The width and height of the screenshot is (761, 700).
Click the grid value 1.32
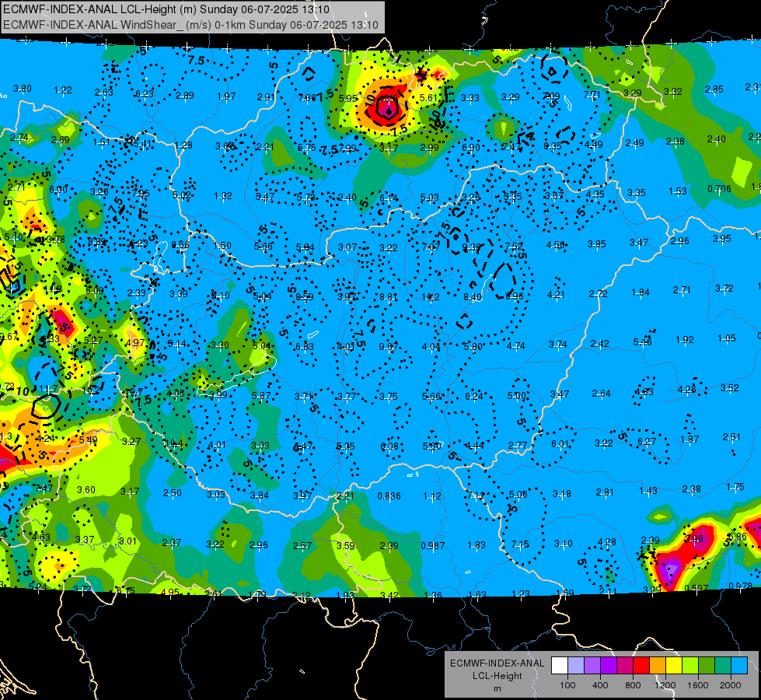[223, 195]
